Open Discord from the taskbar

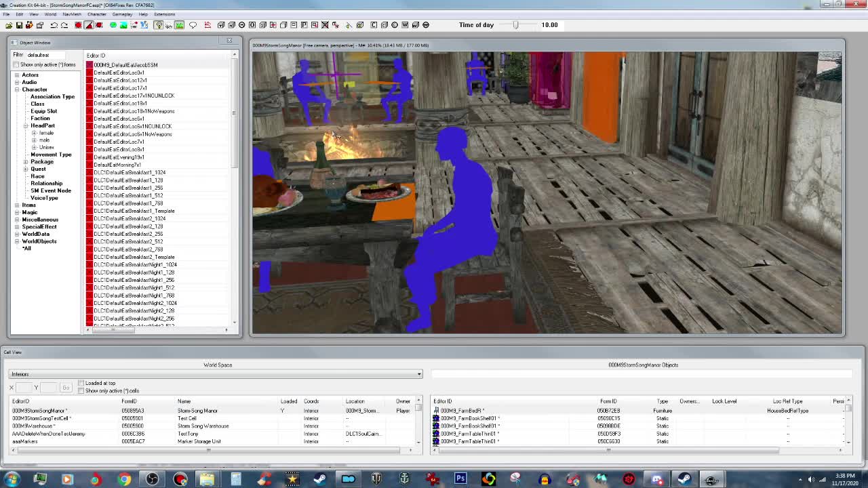click(x=656, y=479)
